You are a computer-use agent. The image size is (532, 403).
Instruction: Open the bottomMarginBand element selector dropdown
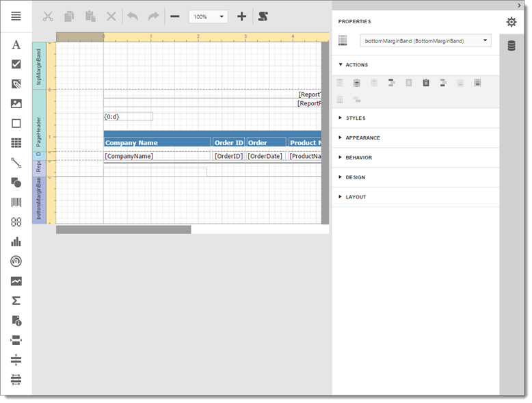[x=425, y=41]
